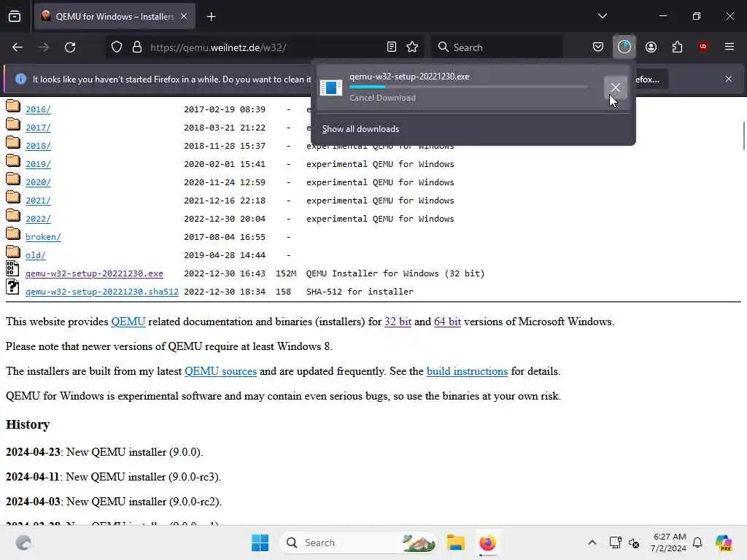Open the 2016/ folder link
This screenshot has height=560, width=747.
38,109
